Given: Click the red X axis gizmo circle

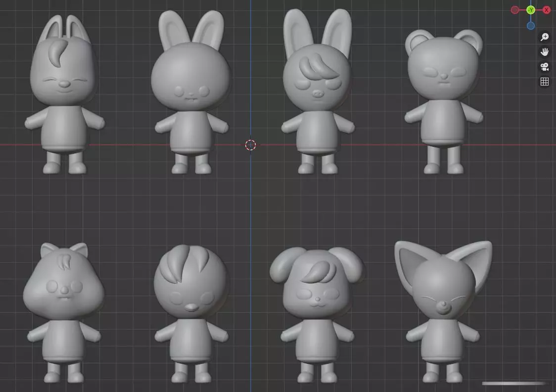Looking at the screenshot, I should tap(547, 10).
